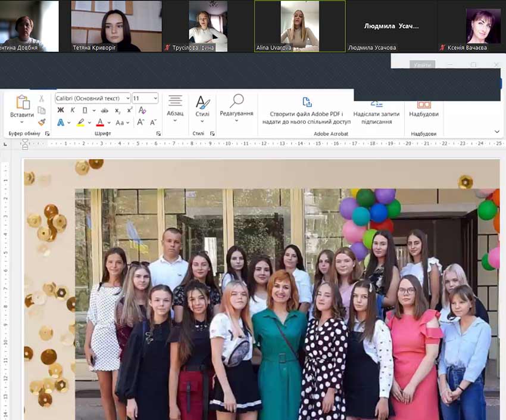Viewport: 506px width, 420px height.
Task: Toggle subscript formatting
Action: (117, 111)
